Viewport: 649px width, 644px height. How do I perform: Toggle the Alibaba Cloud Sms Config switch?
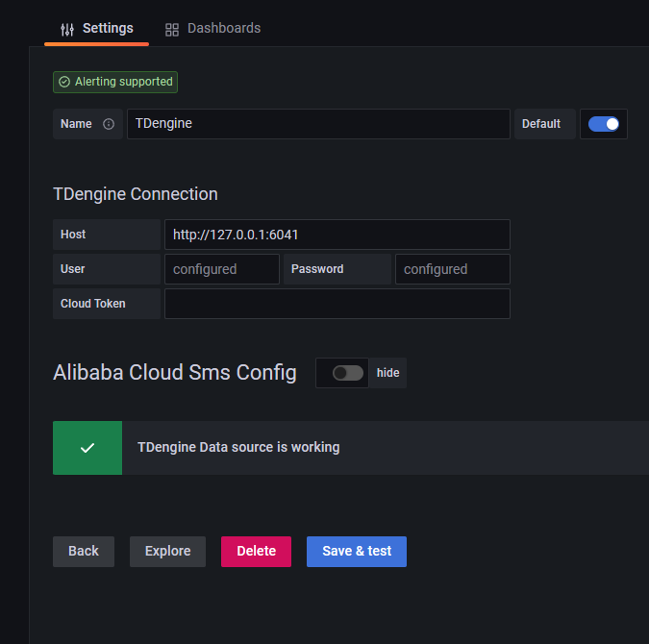(x=348, y=373)
